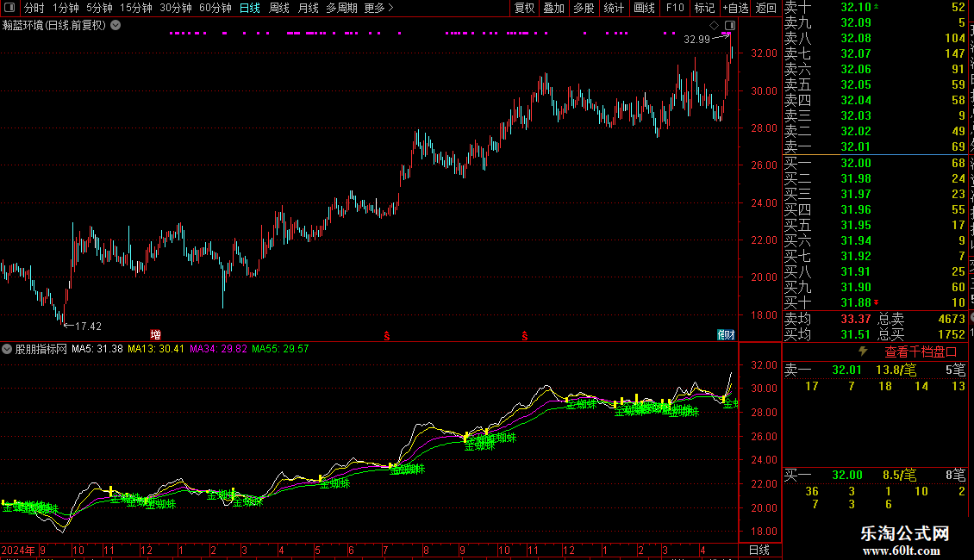This screenshot has width=974, height=560.
Task: Click the MA34: 29.82 indicator label
Action: click(x=218, y=349)
